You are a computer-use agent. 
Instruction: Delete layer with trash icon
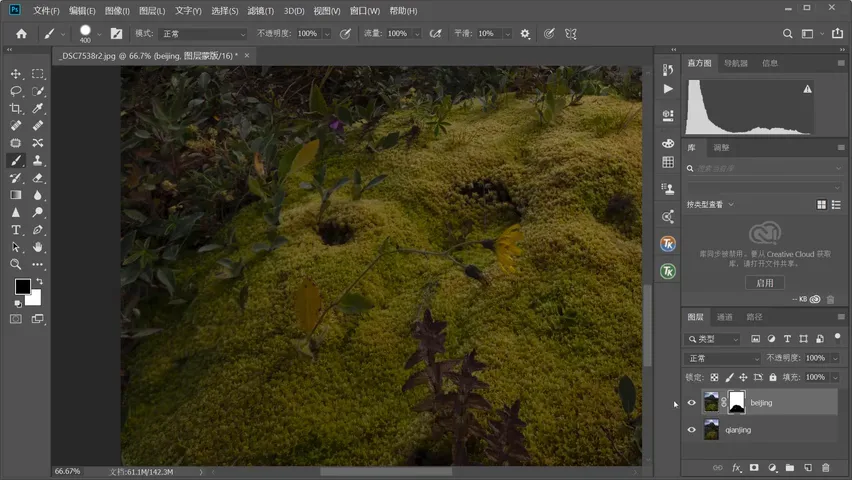coord(826,467)
